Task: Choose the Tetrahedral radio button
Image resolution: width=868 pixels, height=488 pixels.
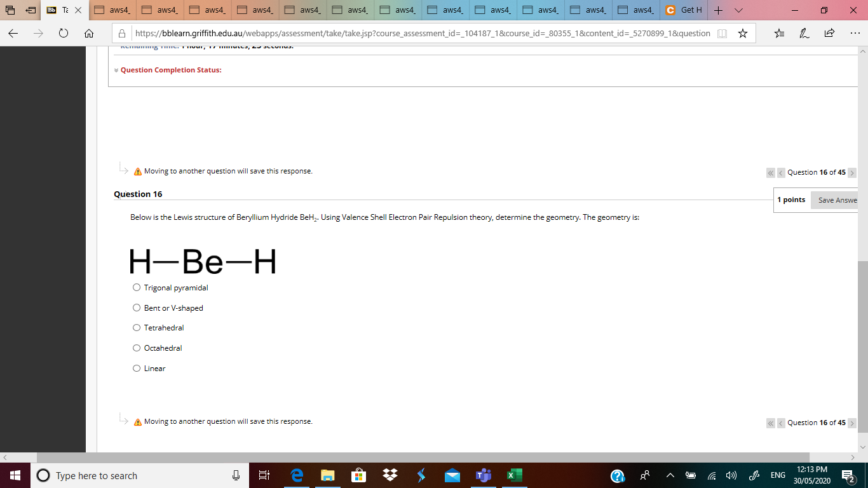Action: coord(137,327)
